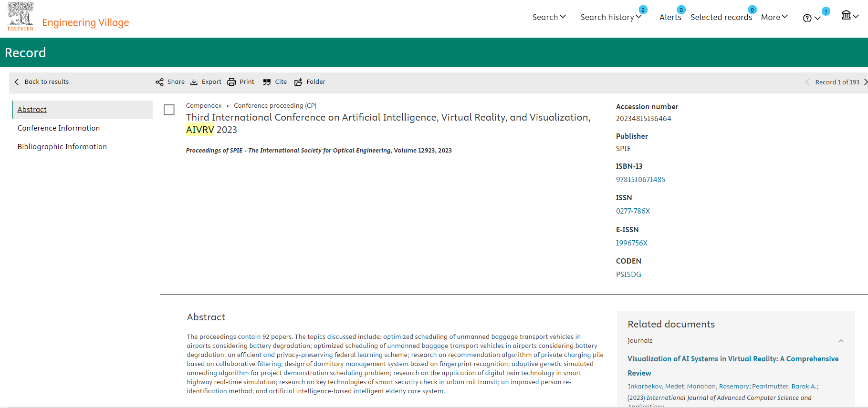Screen dimensions: 868x408
Task: Click the Export download icon
Action: tap(194, 82)
